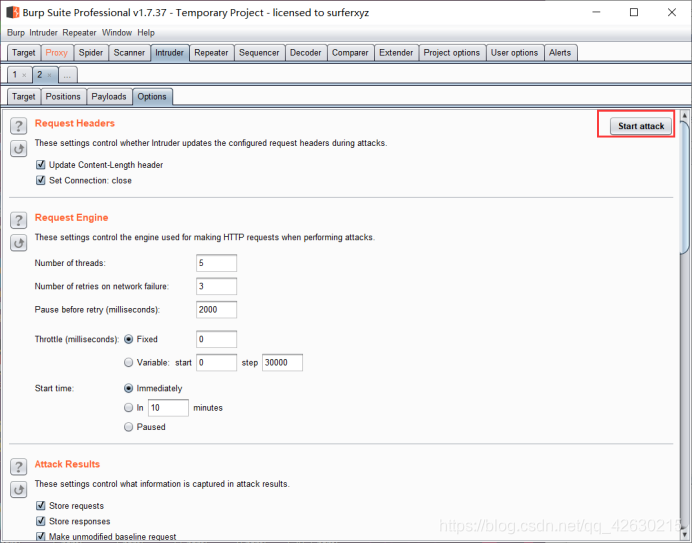Select Paused start time option
This screenshot has height=544, width=692.
(128, 427)
